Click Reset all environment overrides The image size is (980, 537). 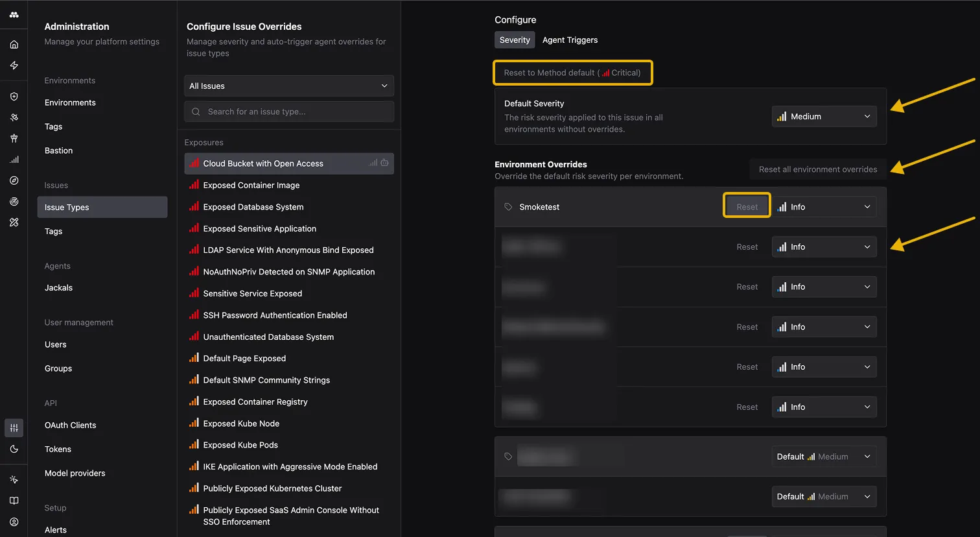click(x=818, y=169)
